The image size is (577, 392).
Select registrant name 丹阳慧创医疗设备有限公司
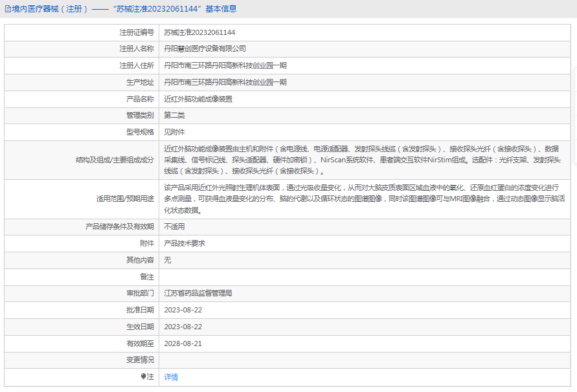pyautogui.click(x=205, y=49)
